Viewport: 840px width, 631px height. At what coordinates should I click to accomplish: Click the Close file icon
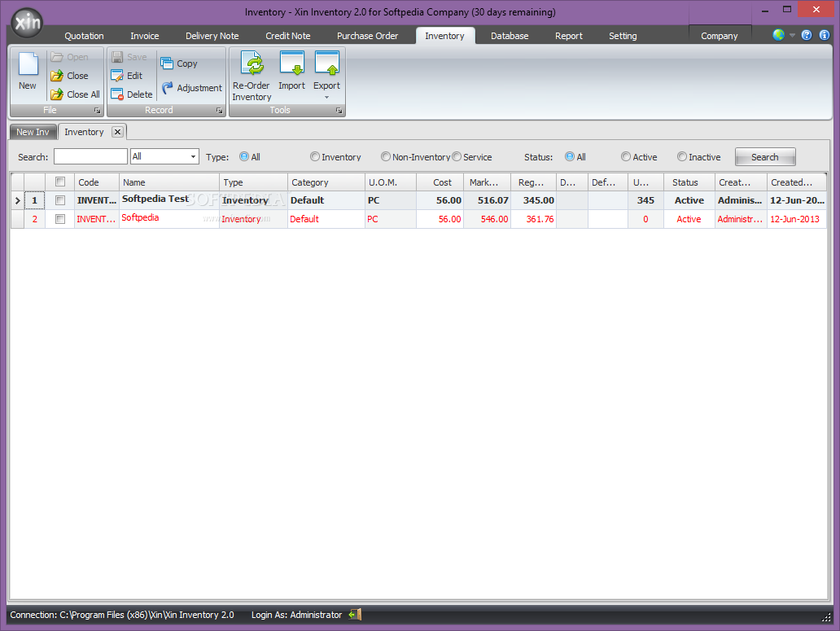point(57,76)
